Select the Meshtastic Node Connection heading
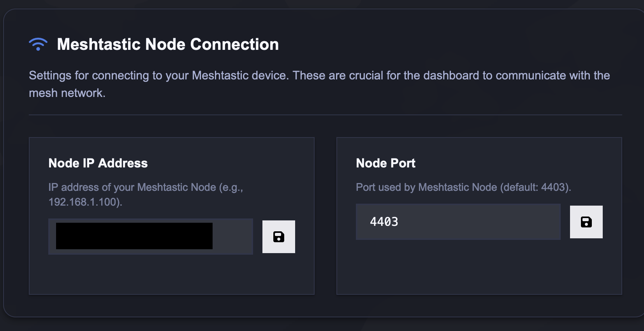 [x=168, y=44]
